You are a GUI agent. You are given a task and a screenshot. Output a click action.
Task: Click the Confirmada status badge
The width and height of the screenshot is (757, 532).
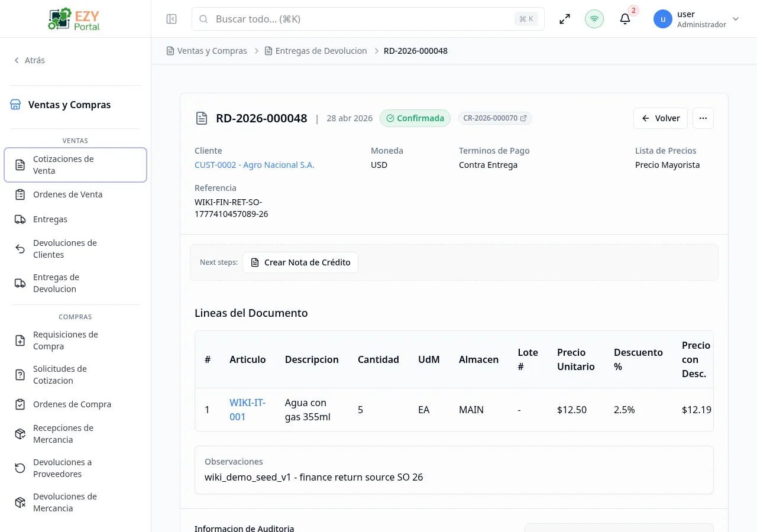(415, 118)
